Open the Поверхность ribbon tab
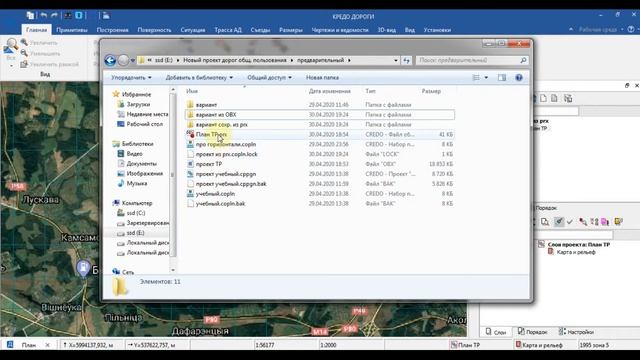 (154, 30)
